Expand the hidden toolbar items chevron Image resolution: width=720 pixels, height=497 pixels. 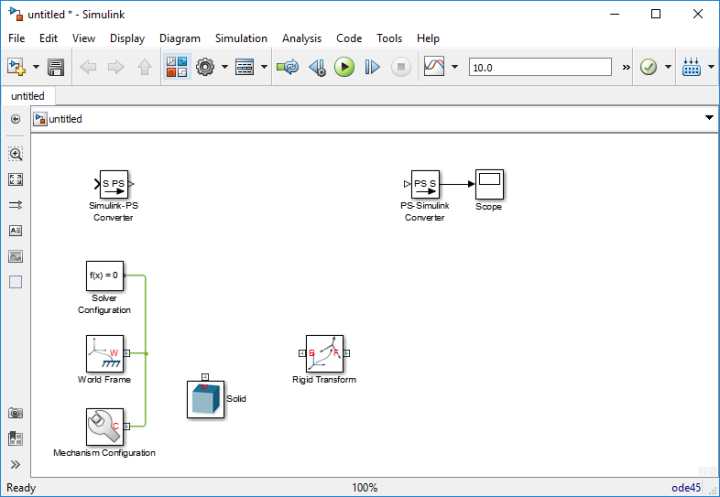626,68
